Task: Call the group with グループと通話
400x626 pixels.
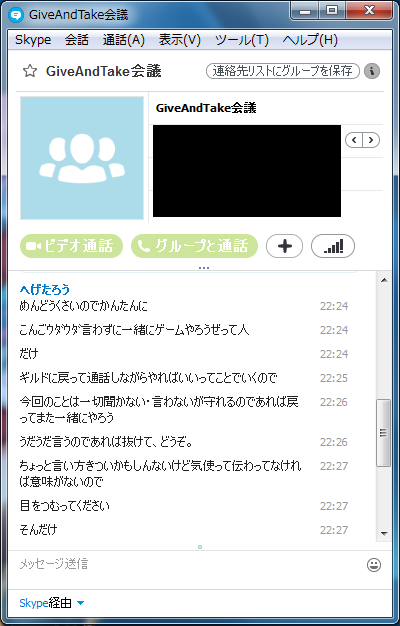Action: pos(194,246)
